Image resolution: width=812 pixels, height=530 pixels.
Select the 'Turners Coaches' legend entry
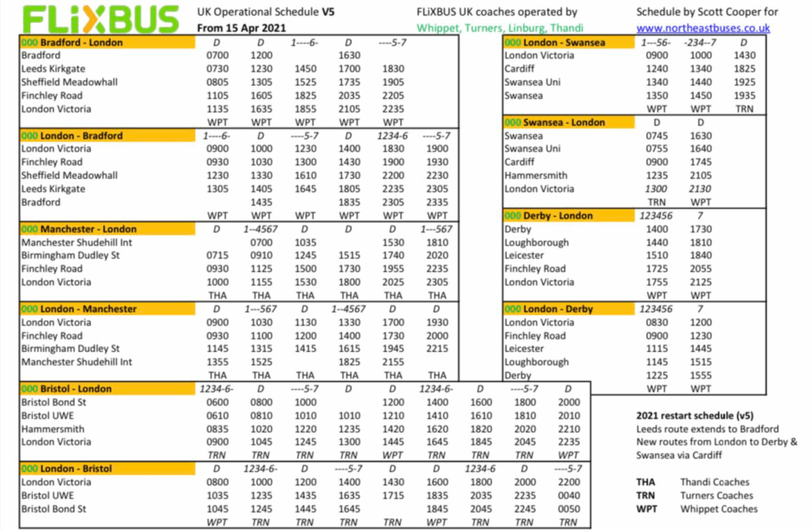pos(716,496)
